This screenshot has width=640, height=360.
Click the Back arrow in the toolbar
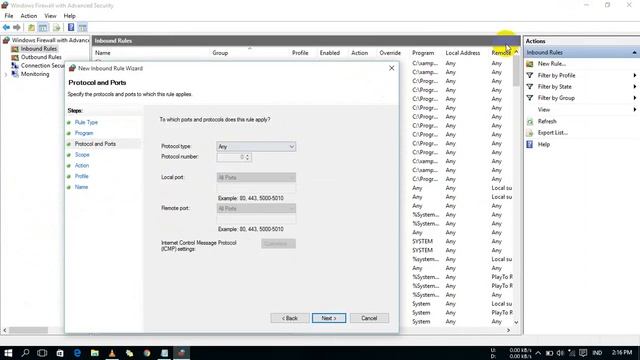pos(6,27)
